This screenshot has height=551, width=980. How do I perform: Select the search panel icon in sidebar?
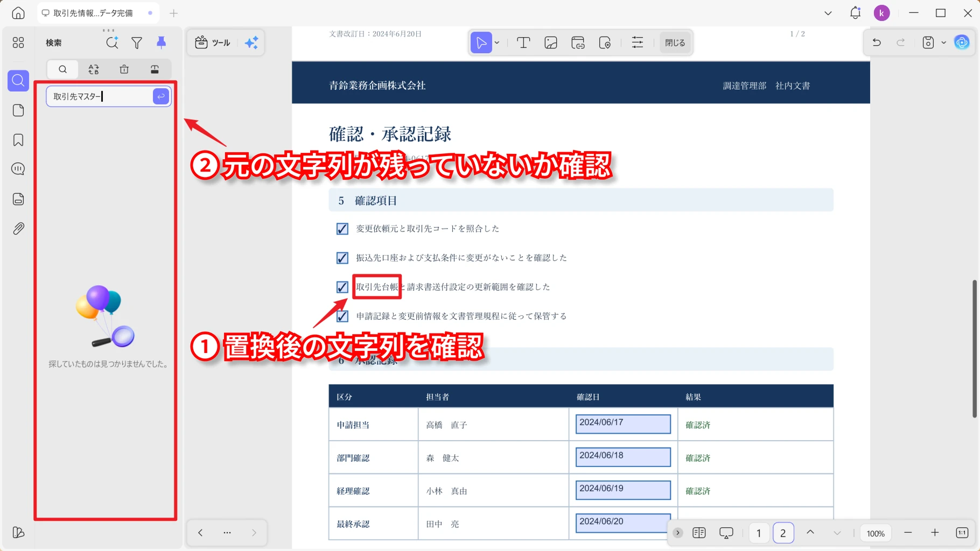(18, 81)
